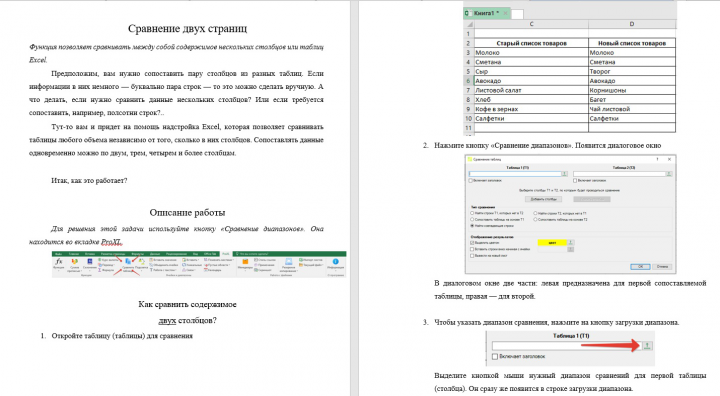This screenshot has width=720, height=396.
Task: Click the input field in the Таблица 1 (T1) close-up
Action: point(567,345)
